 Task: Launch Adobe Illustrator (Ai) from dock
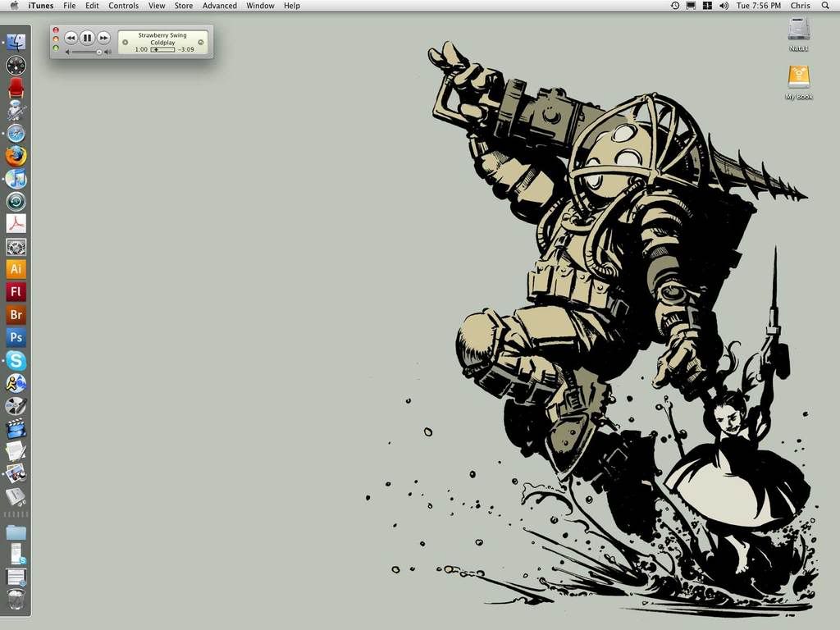click(x=16, y=269)
